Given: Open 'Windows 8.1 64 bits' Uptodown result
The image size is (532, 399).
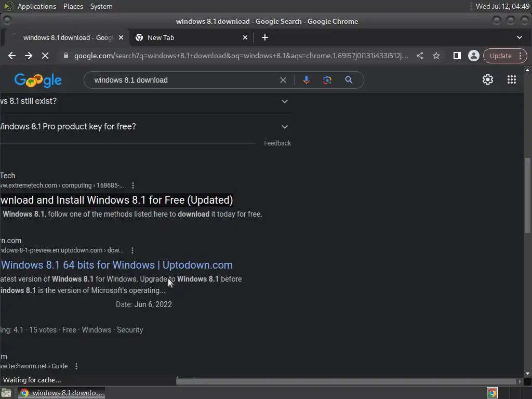Looking at the screenshot, I should (x=116, y=265).
